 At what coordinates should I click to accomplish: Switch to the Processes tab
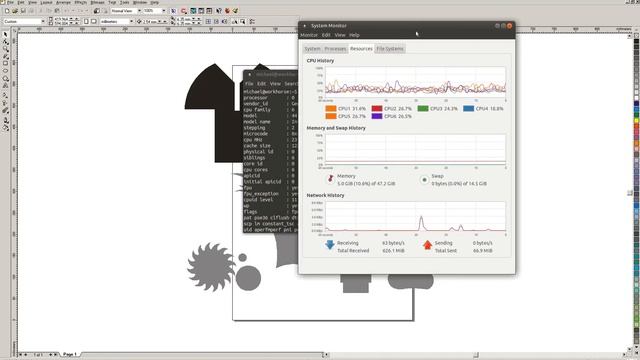click(336, 49)
